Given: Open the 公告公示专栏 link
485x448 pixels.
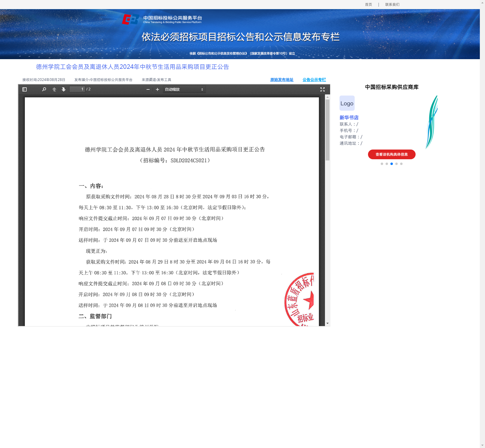Looking at the screenshot, I should point(314,80).
